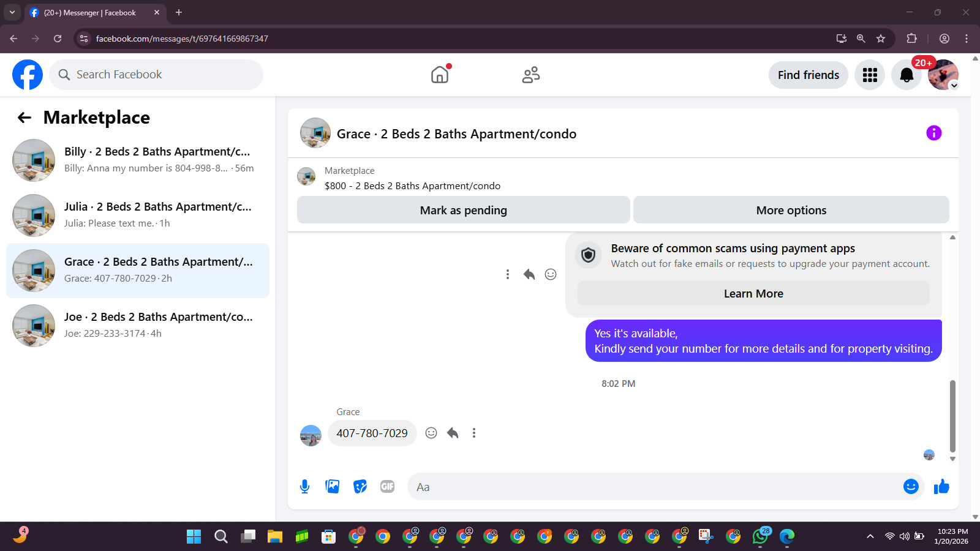Install app icon in address bar

coord(842,39)
